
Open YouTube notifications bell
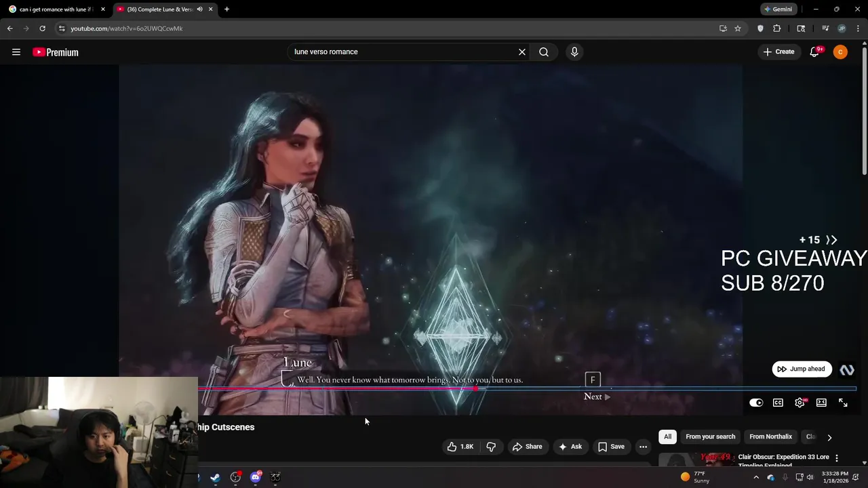click(815, 52)
